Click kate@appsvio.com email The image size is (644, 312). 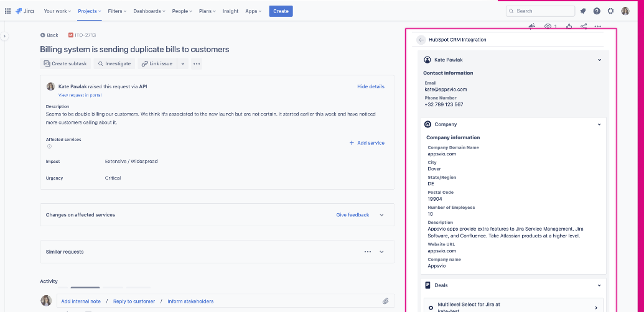(x=446, y=89)
